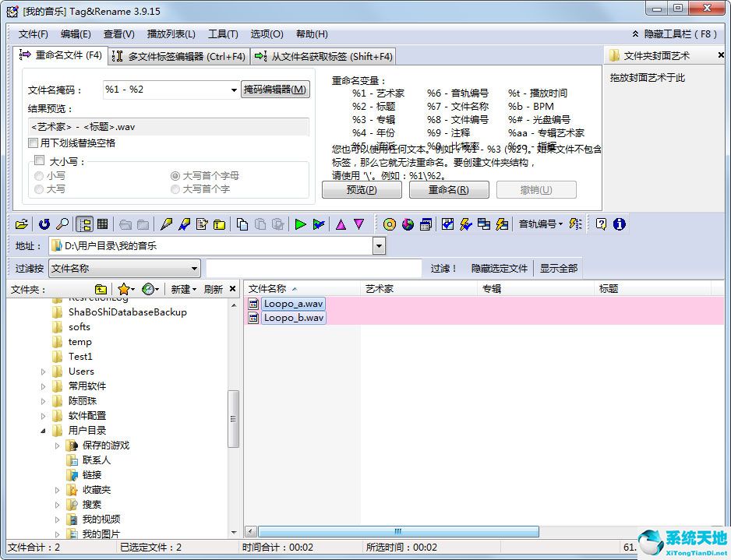Select the Loopo_b.wav file
This screenshot has height=560, width=731.
(x=293, y=318)
